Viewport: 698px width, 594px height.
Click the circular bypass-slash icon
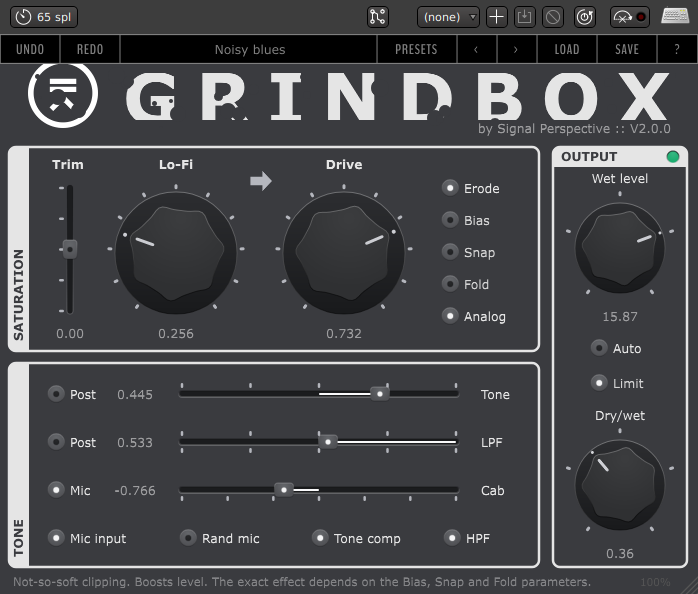pyautogui.click(x=553, y=17)
